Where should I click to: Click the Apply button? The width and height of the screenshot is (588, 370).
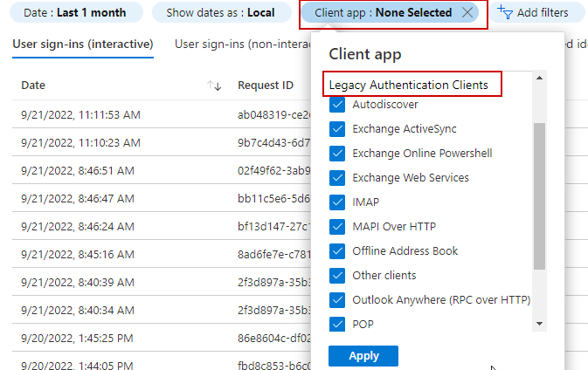(363, 356)
